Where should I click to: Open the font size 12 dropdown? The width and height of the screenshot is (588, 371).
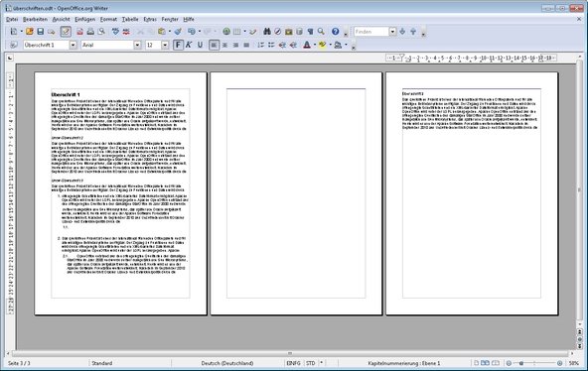[165, 45]
